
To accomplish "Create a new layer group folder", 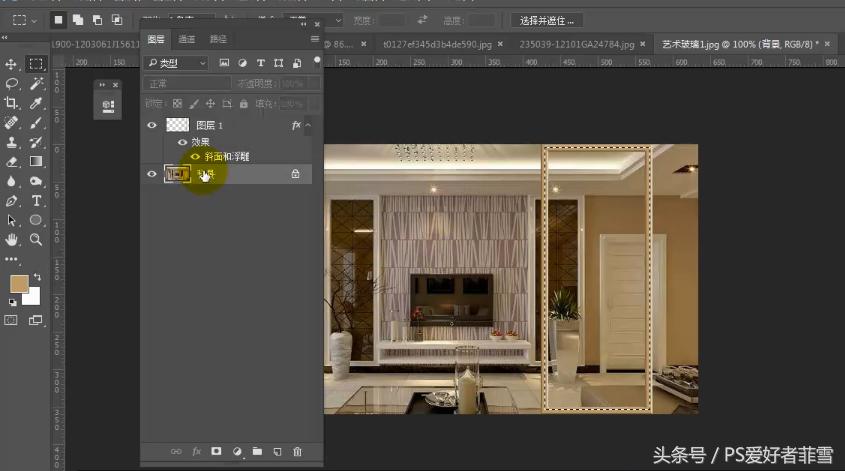I will coord(256,452).
